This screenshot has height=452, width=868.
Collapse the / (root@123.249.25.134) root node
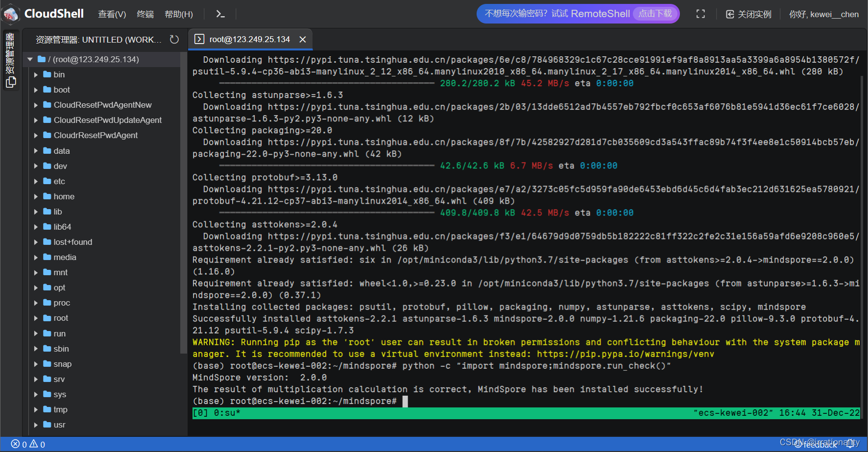pos(30,59)
